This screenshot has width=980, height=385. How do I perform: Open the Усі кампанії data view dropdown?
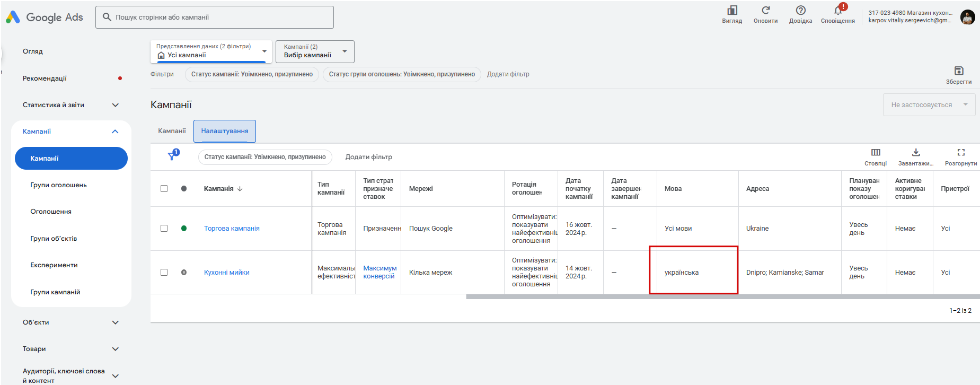211,51
